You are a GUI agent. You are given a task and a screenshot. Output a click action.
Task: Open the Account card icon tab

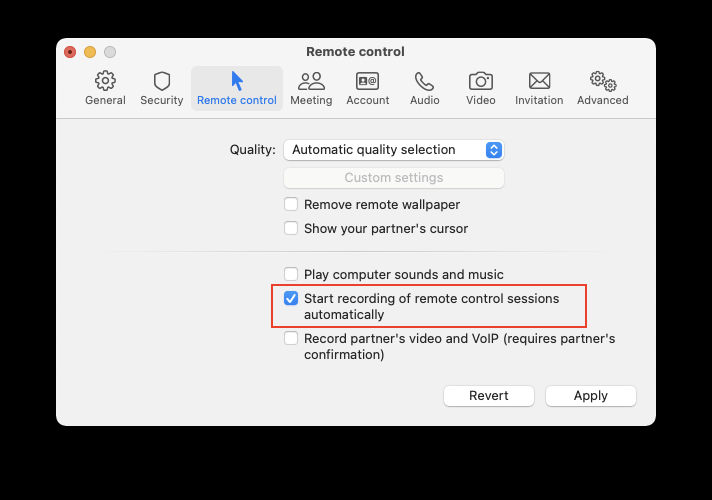click(x=367, y=81)
